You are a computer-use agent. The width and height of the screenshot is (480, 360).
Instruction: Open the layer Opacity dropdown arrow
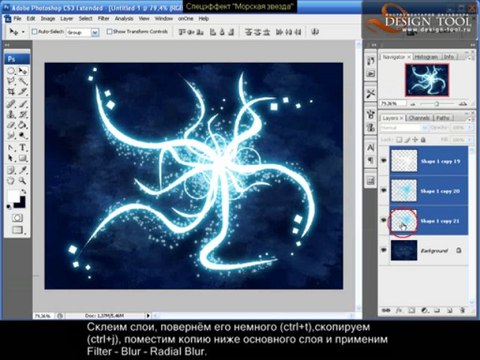(470, 128)
